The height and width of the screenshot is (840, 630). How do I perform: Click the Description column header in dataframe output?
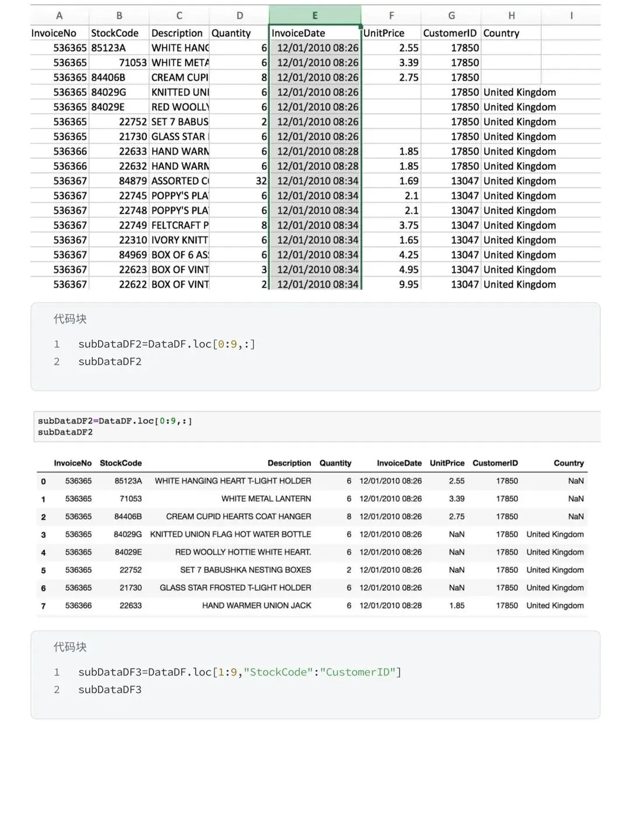289,463
